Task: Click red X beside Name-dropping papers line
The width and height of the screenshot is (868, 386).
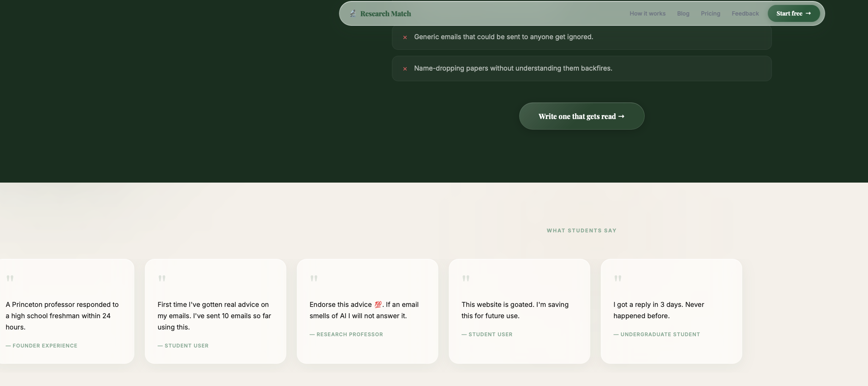Action: (405, 69)
